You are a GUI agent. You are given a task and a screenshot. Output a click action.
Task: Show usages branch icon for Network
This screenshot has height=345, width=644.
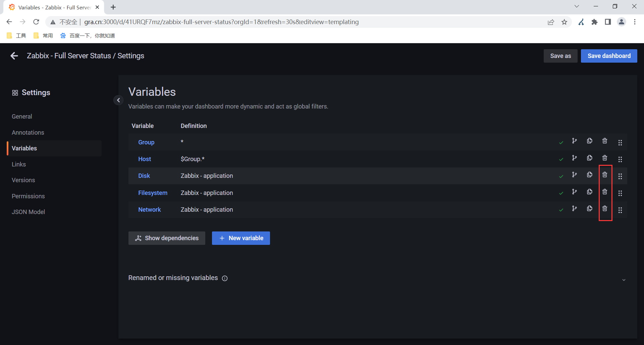[x=575, y=208]
